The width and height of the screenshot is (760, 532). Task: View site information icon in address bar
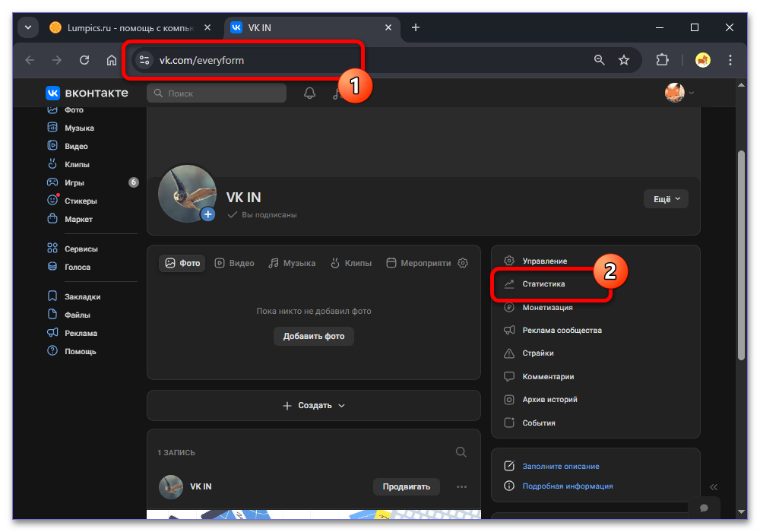[x=144, y=60]
